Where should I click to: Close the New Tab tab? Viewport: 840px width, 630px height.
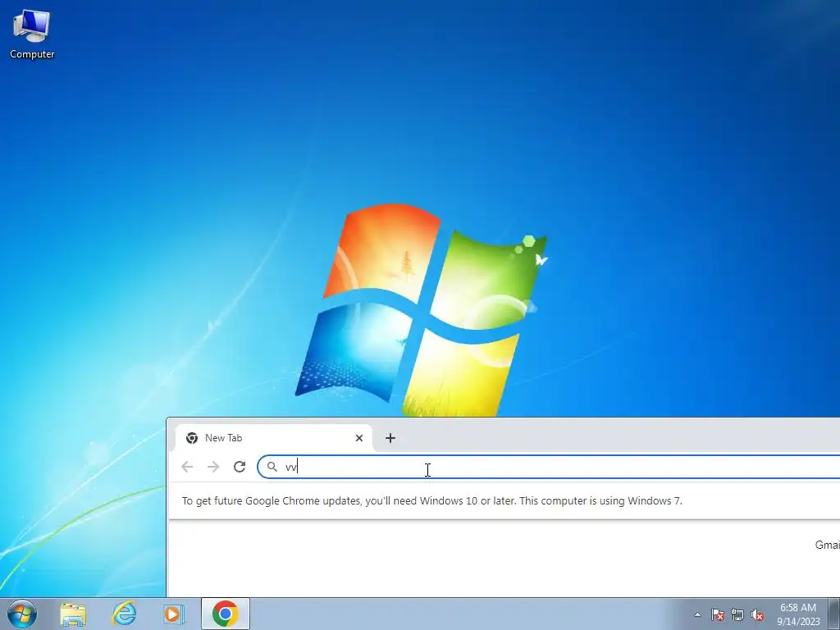(x=359, y=438)
